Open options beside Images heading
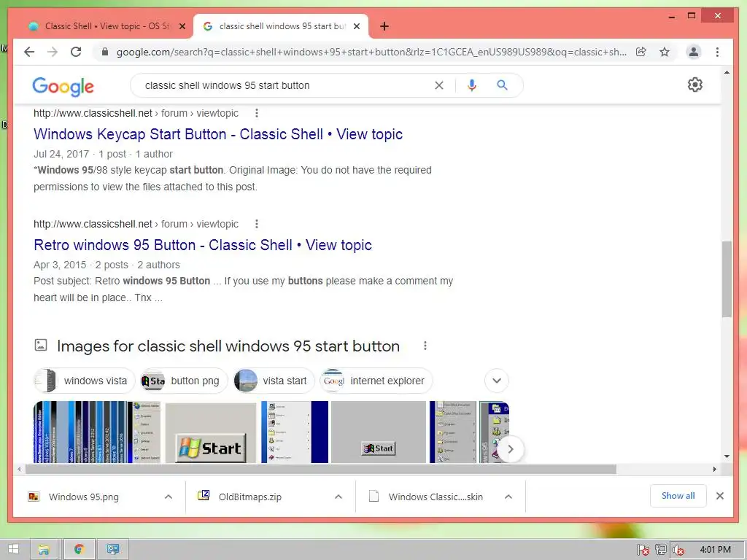The width and height of the screenshot is (747, 560). click(x=425, y=346)
